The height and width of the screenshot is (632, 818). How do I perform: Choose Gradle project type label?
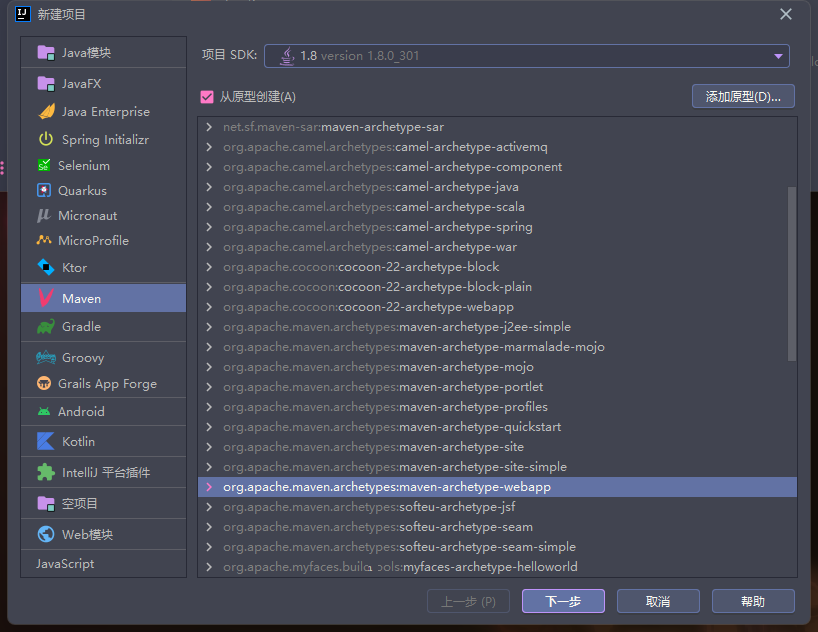81,327
